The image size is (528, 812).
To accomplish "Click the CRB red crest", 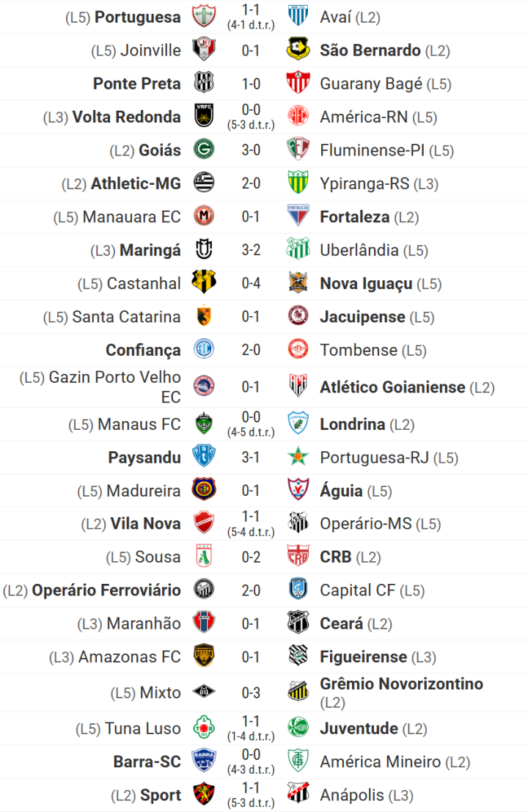I will [x=298, y=557].
